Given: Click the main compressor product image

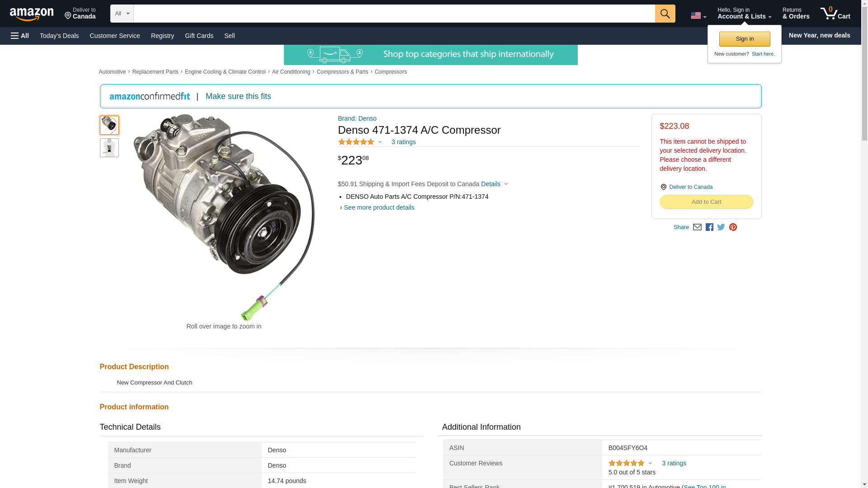Looking at the screenshot, I should (224, 217).
